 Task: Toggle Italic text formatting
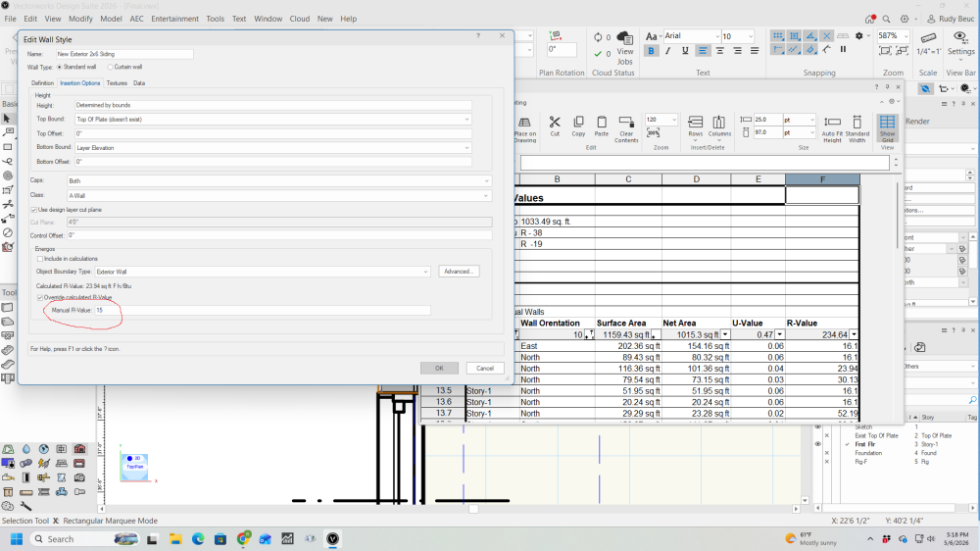pos(668,51)
